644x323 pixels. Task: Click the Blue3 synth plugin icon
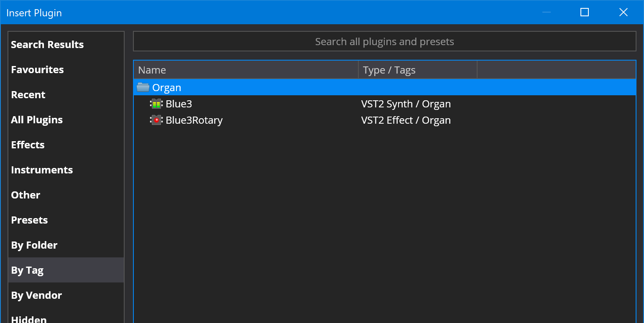pos(156,104)
